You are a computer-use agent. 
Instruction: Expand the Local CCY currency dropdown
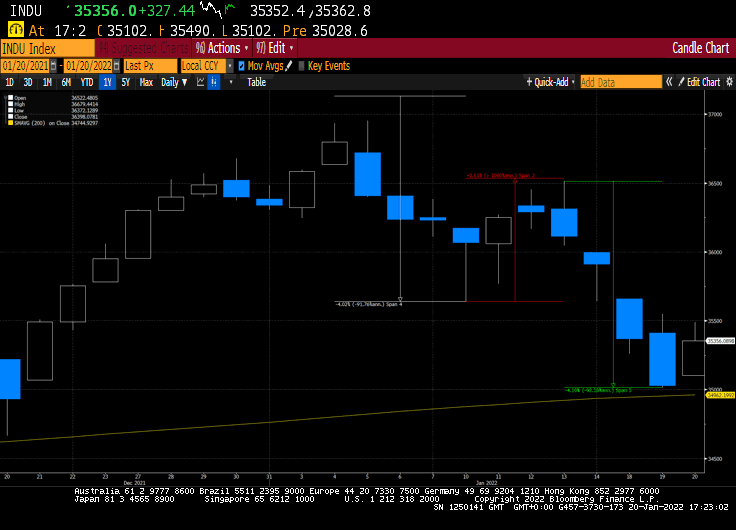coord(230,66)
